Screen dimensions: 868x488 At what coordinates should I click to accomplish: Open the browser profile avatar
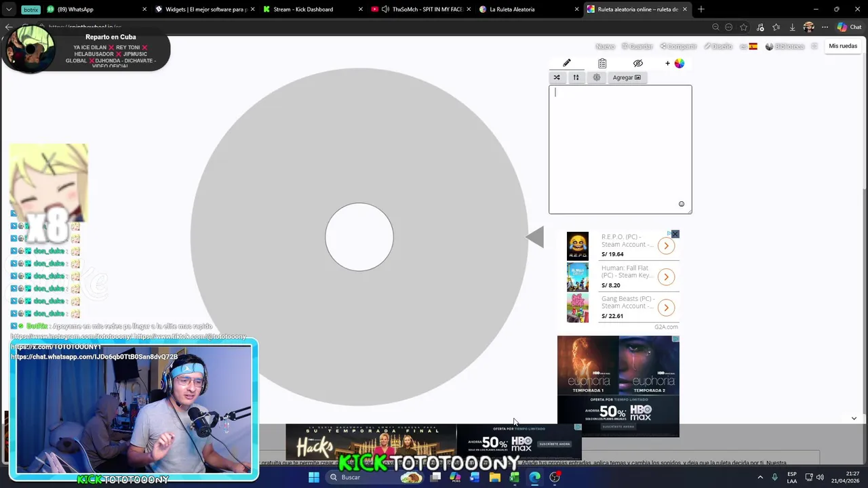[x=808, y=27]
